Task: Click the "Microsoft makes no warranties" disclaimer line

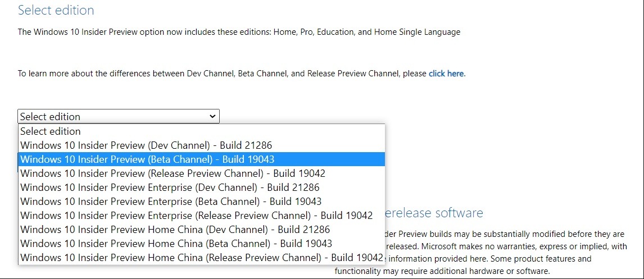Action: coord(506,246)
